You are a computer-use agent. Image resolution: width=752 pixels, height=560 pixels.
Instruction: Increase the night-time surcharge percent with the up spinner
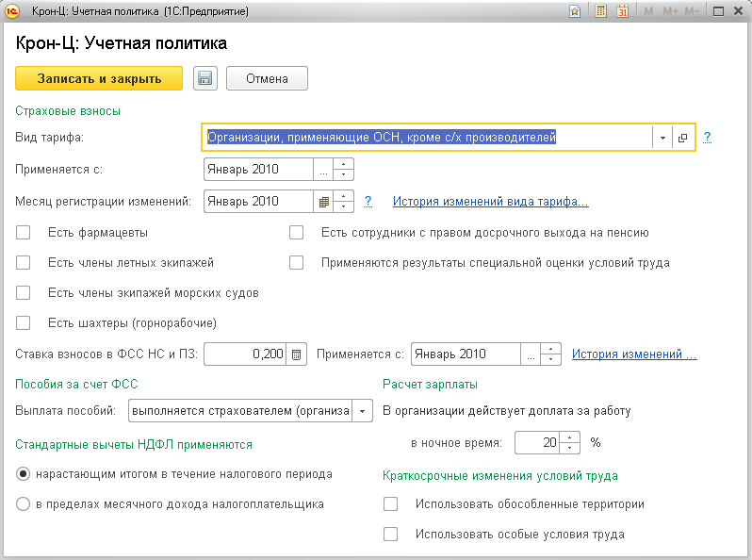569,436
